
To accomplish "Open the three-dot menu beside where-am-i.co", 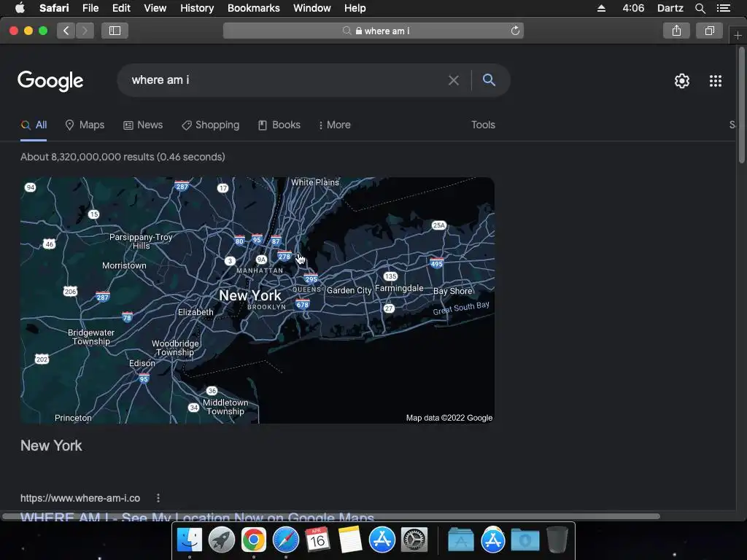I will 158,498.
